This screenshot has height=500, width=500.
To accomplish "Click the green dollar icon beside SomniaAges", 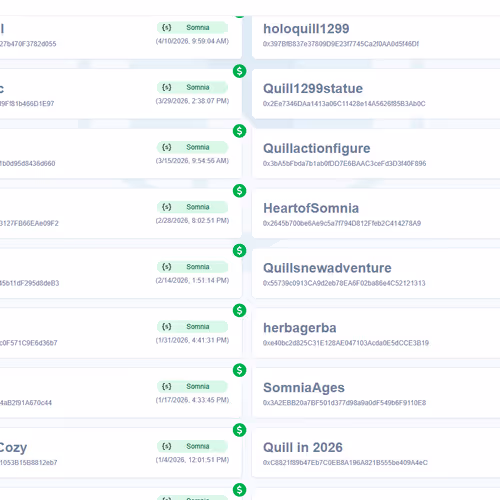I will click(x=239, y=370).
